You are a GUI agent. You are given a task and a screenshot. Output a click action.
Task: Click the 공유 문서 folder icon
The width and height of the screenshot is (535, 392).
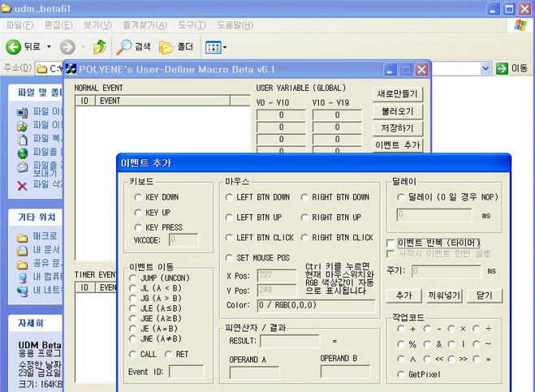[x=22, y=265]
